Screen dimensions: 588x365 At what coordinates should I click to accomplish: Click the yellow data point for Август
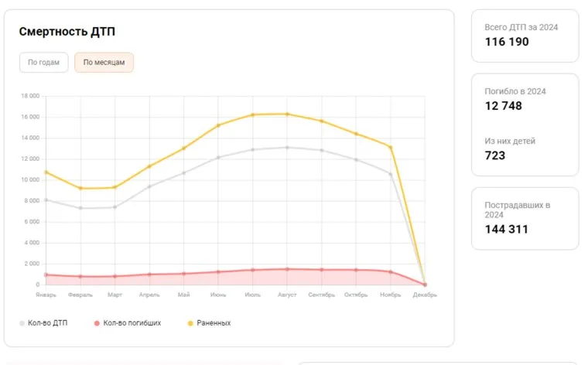[x=287, y=114]
